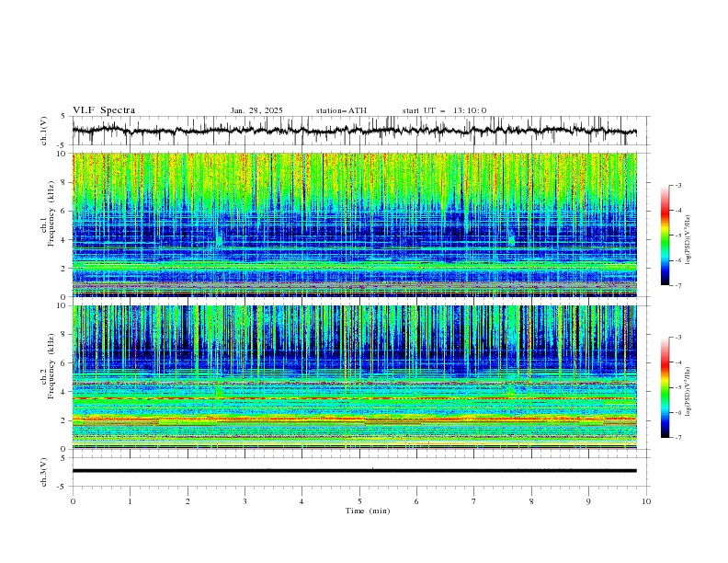Viewport: 728px width, 563px height.
Task: Click the ch.1 voltage waveform trace
Action: point(354,131)
